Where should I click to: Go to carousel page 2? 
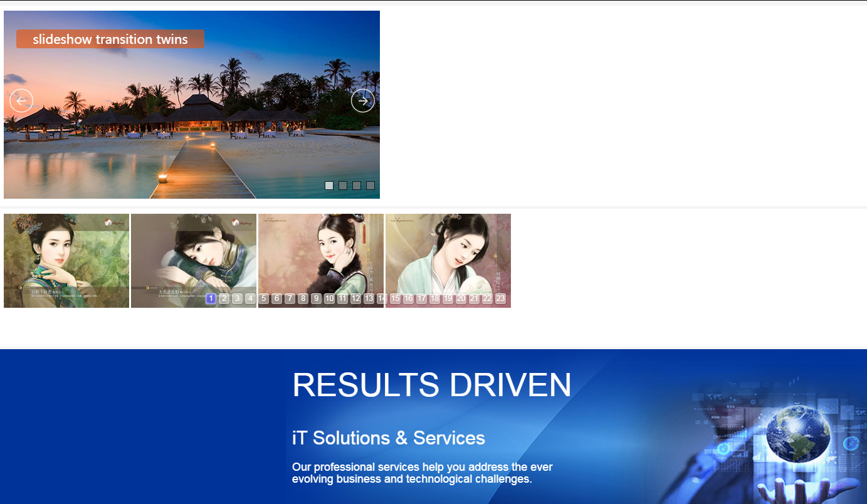pos(224,298)
